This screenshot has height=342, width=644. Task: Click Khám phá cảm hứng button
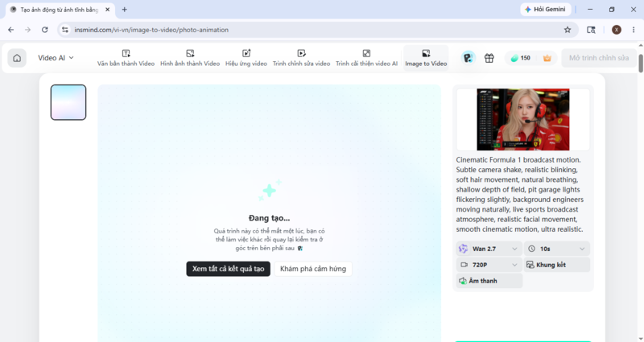[x=313, y=269]
